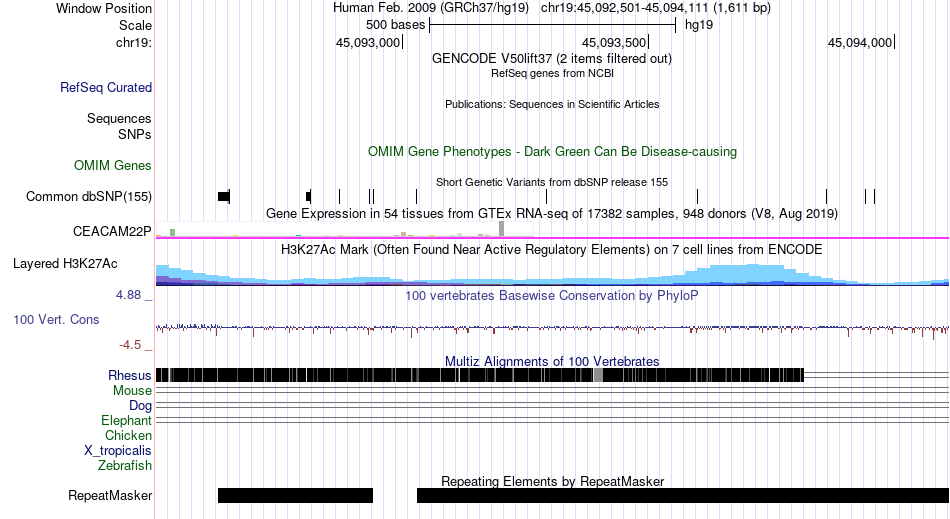
Task: Click the Dog alignment row label
Action: click(x=140, y=406)
